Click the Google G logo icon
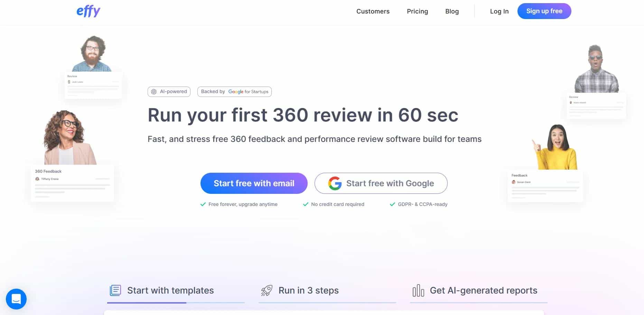This screenshot has width=644, height=315. [335, 183]
